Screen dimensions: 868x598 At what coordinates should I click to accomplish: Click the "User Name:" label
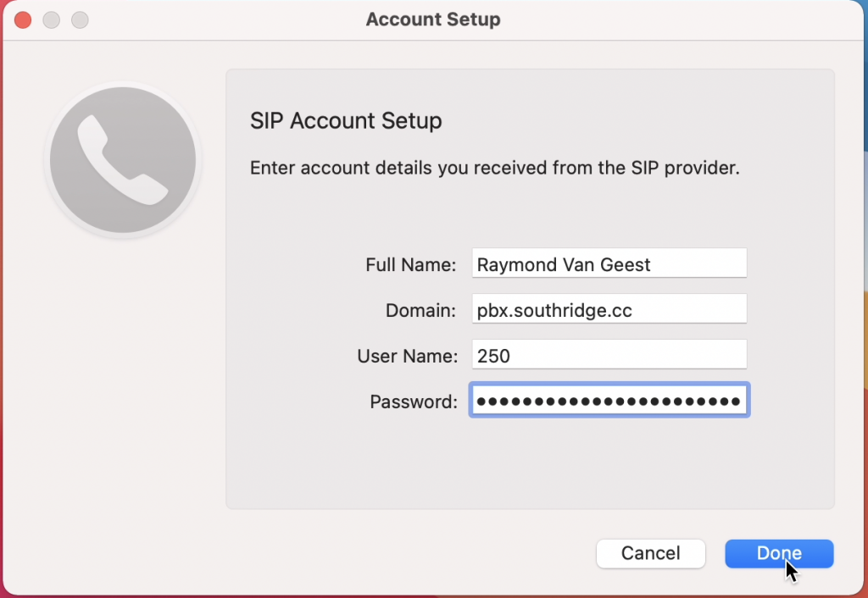407,357
